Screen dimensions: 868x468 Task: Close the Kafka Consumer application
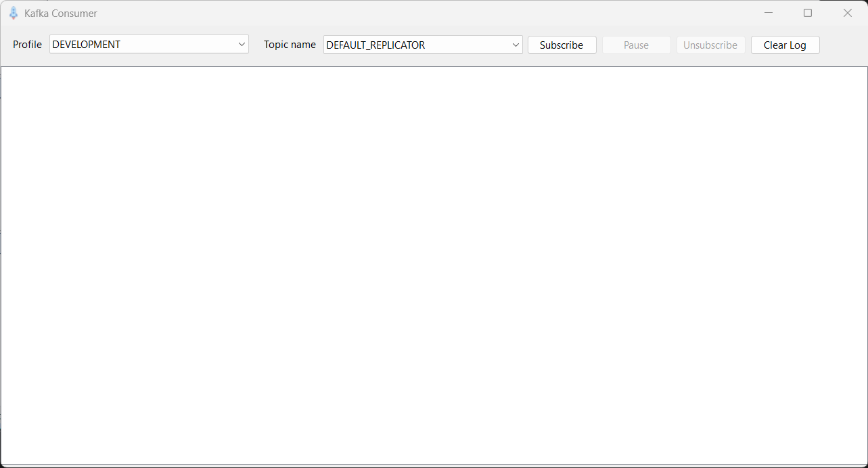click(x=848, y=12)
